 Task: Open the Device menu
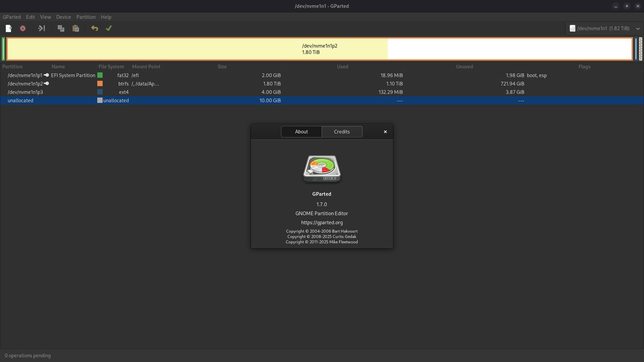(x=63, y=17)
